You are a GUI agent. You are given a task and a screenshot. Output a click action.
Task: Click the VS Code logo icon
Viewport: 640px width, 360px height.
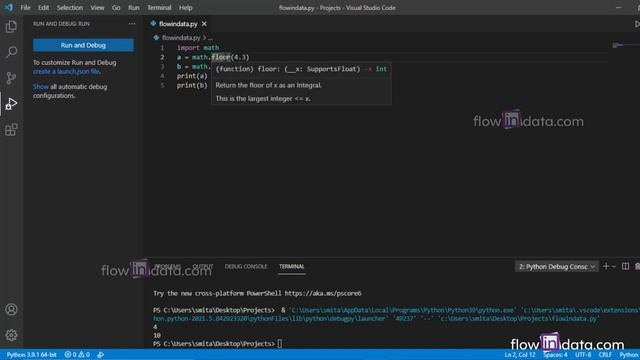[x=9, y=7]
